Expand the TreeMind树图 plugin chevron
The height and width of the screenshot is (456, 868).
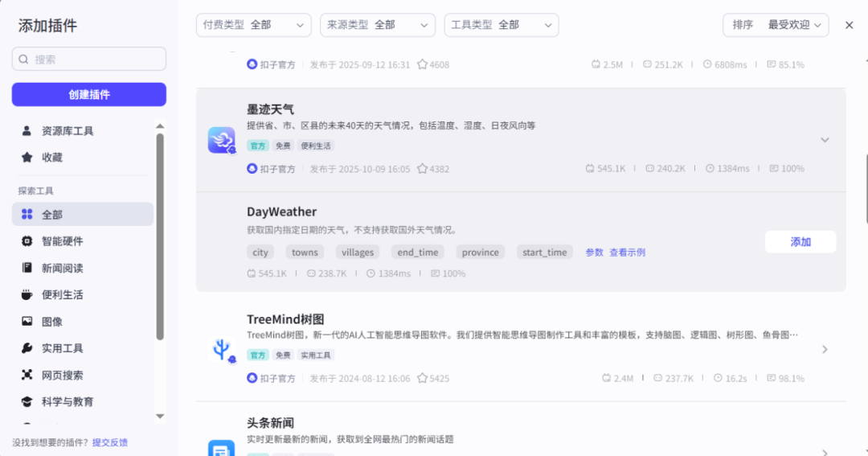coord(825,350)
